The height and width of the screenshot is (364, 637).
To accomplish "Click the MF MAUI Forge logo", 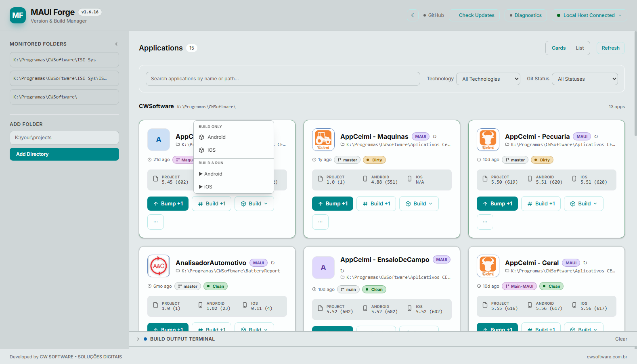I will [18, 15].
